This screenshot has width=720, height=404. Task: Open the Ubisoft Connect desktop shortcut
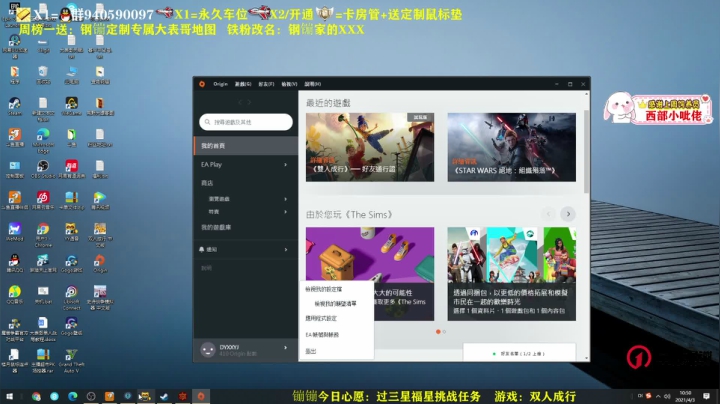point(71,297)
